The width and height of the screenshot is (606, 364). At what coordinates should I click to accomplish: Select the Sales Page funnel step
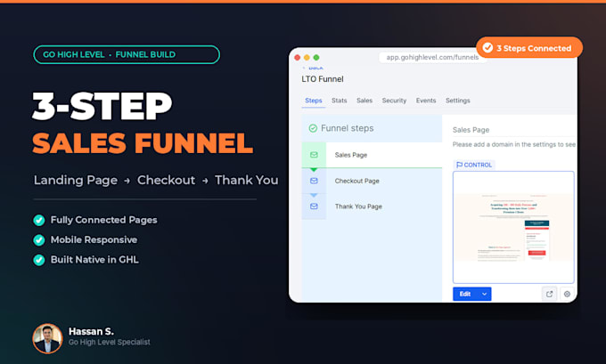372,155
